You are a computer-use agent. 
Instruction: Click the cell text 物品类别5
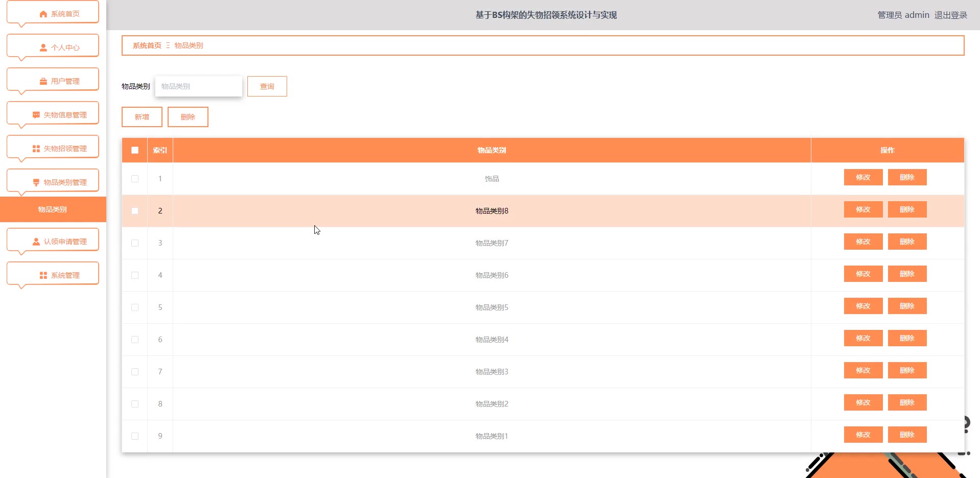[x=492, y=307]
